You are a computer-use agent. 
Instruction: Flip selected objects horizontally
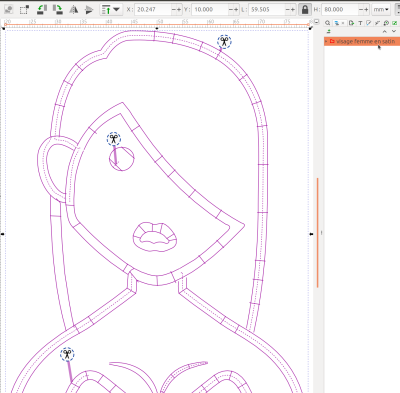pos(73,10)
